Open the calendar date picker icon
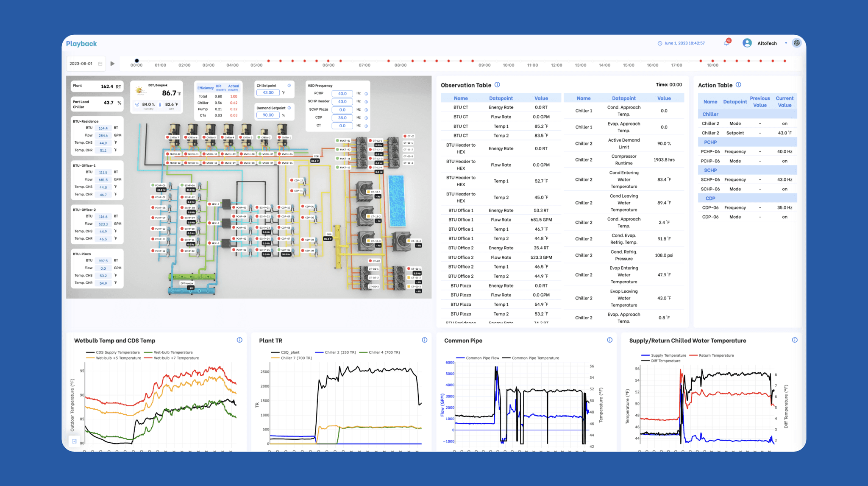868x486 pixels. pos(100,64)
